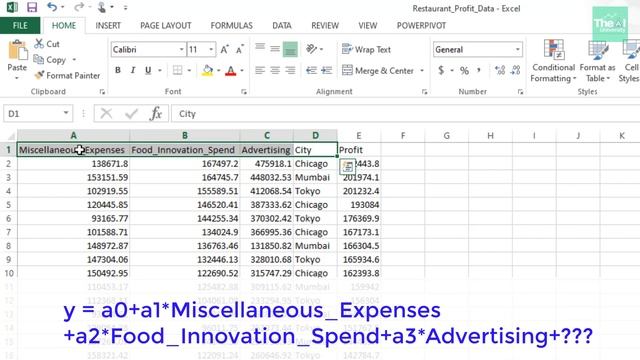Click Merge & Center button
Image resolution: width=640 pixels, height=360 pixels.
(378, 71)
